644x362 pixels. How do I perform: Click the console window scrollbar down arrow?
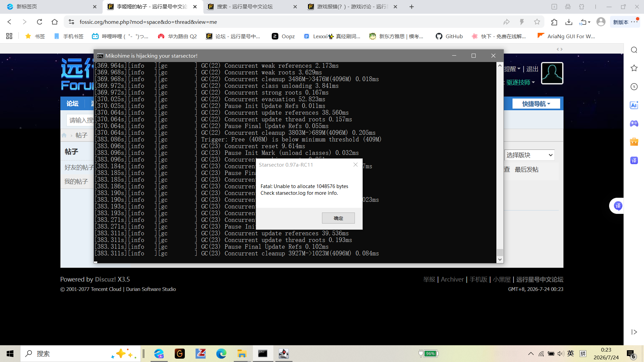point(500,259)
